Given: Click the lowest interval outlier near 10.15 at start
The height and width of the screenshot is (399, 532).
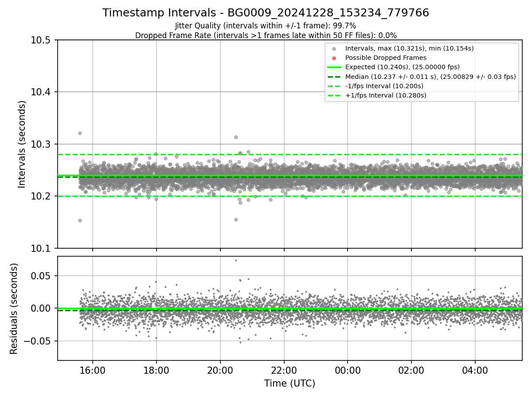Looking at the screenshot, I should 80,220.
